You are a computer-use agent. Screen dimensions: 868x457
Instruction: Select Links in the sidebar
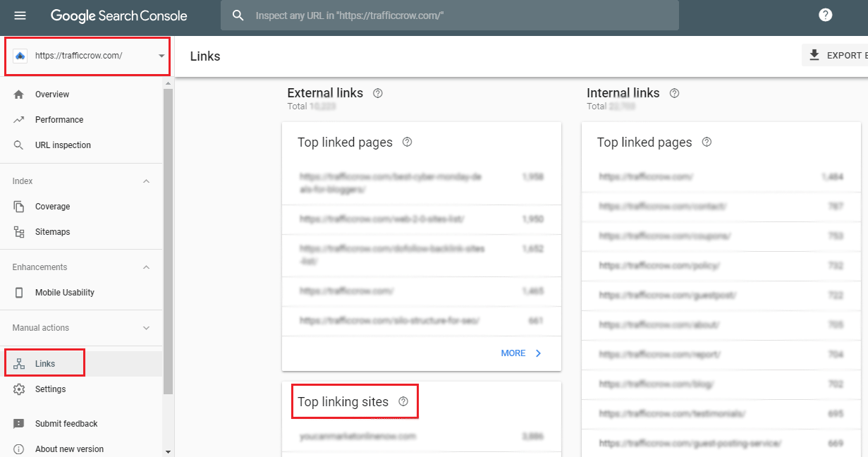click(81, 364)
